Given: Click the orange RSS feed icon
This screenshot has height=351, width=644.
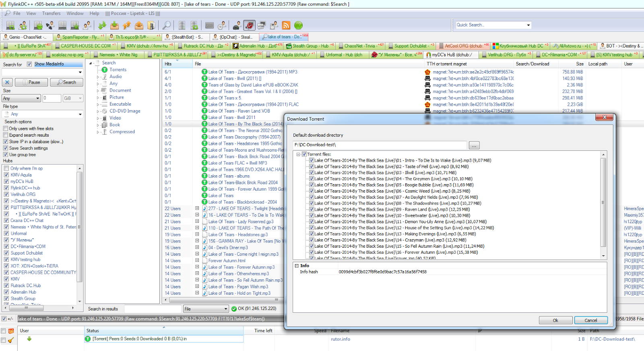Looking at the screenshot, I should (286, 25).
